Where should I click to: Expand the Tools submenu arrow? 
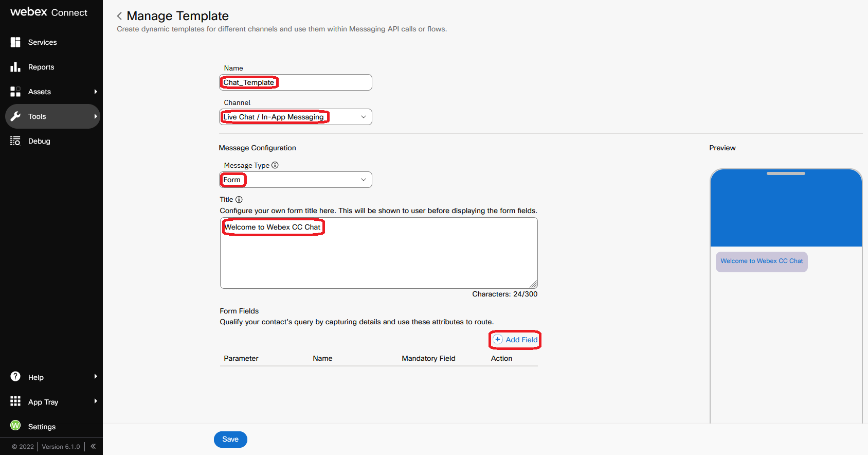(x=96, y=116)
